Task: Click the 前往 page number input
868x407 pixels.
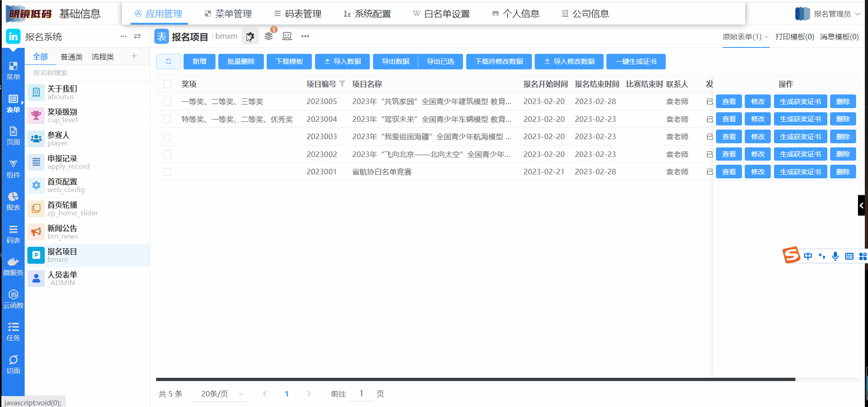Action: [361, 393]
